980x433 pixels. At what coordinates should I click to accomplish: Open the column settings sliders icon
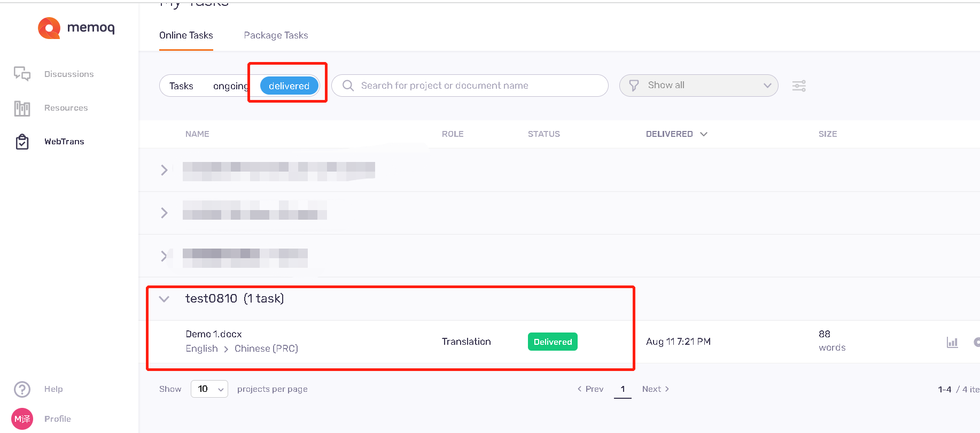click(799, 86)
